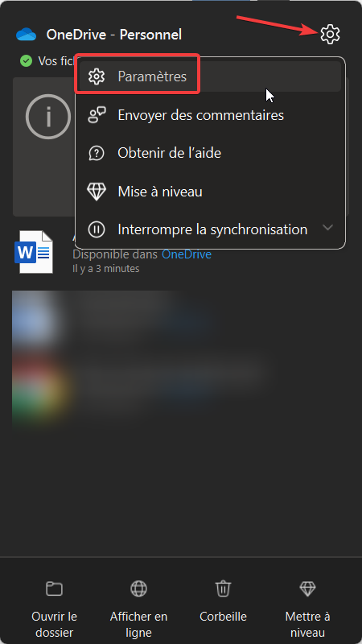Screen dimensions: 362x644
Task: Click Afficher en ligne globe button
Action: [138, 608]
